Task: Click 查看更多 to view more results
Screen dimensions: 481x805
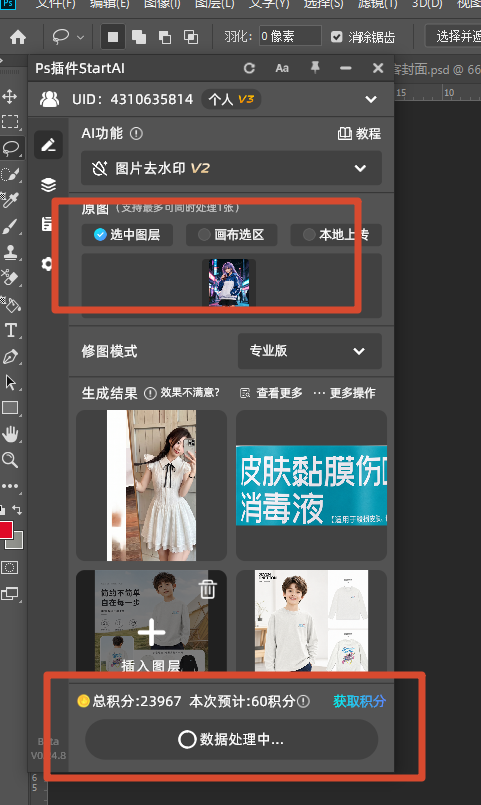Action: pyautogui.click(x=272, y=393)
